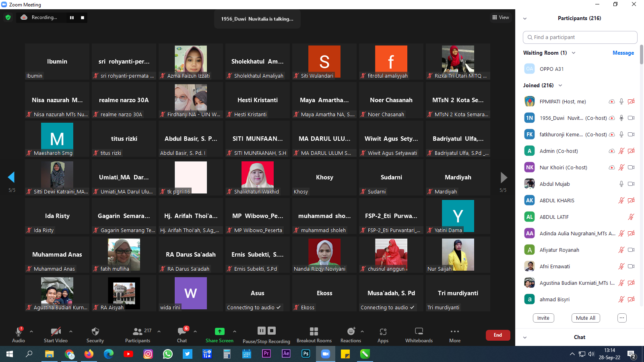Open Breakout Rooms

click(314, 332)
